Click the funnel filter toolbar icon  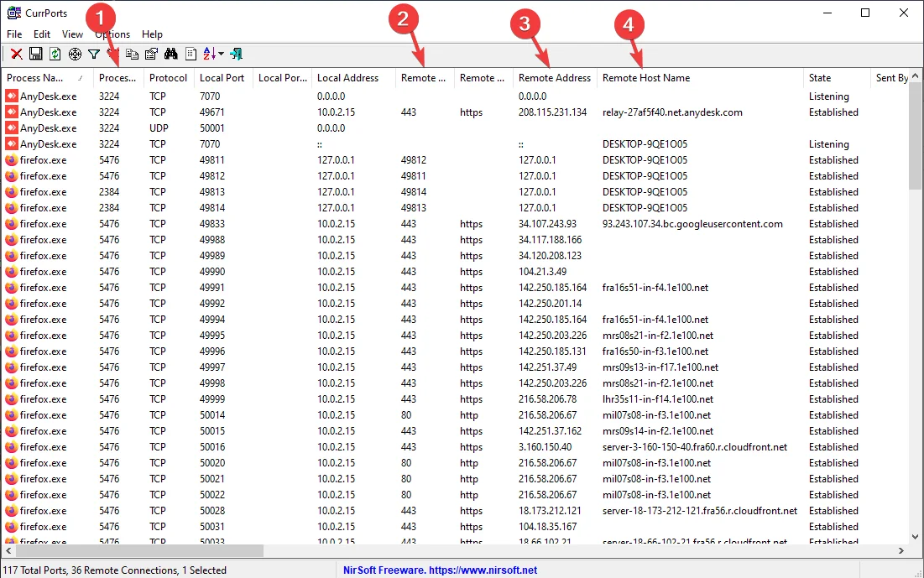click(94, 55)
